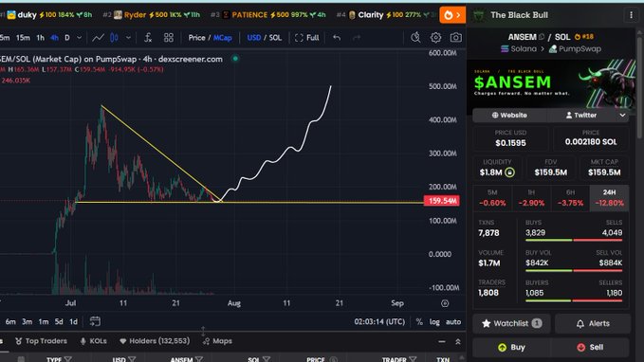Redo the chart action

(x=357, y=38)
